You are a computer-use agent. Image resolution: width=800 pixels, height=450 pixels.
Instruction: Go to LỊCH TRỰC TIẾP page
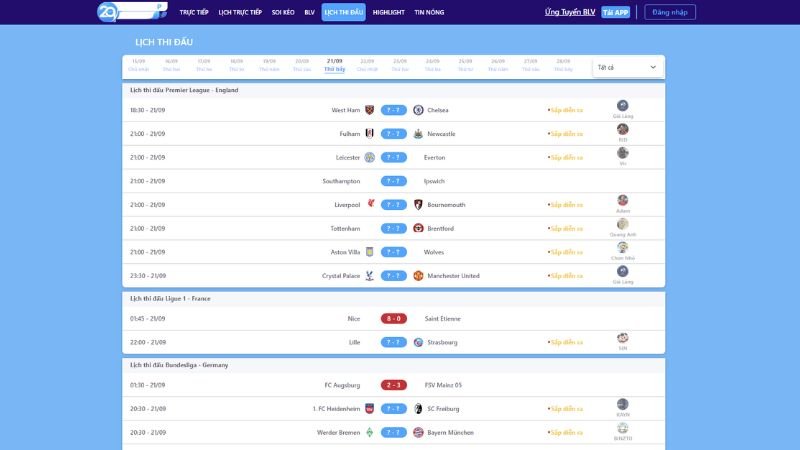click(240, 12)
